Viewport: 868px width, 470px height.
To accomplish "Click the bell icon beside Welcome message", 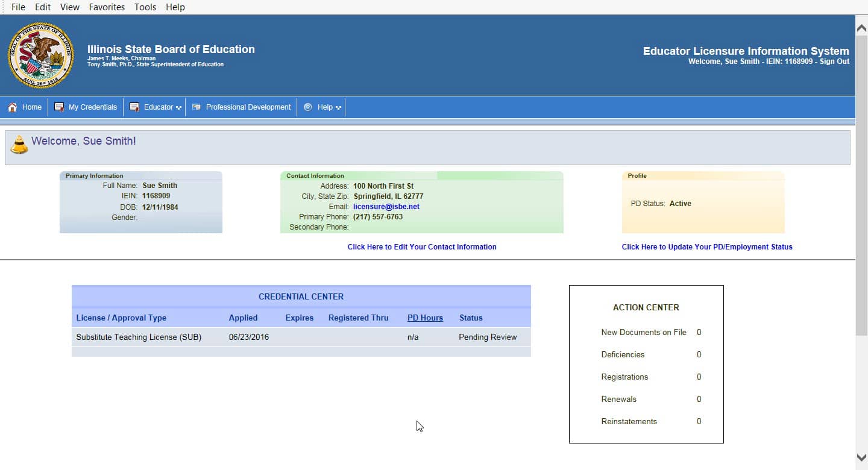I will pyautogui.click(x=19, y=145).
